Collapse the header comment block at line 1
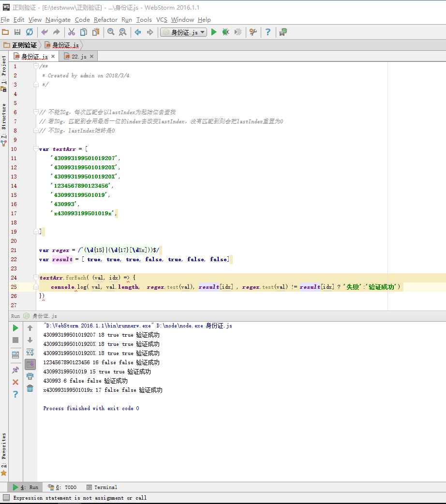446x504 pixels. point(36,66)
